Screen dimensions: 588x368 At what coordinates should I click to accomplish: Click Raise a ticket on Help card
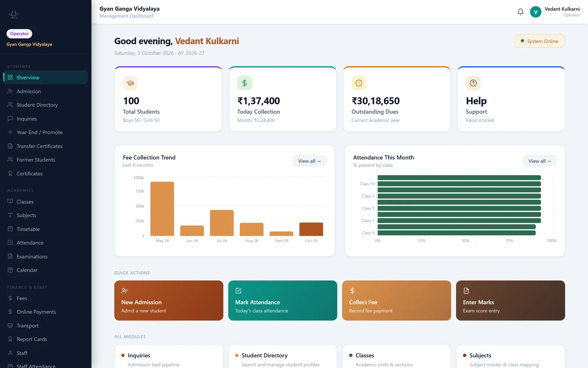pos(480,120)
